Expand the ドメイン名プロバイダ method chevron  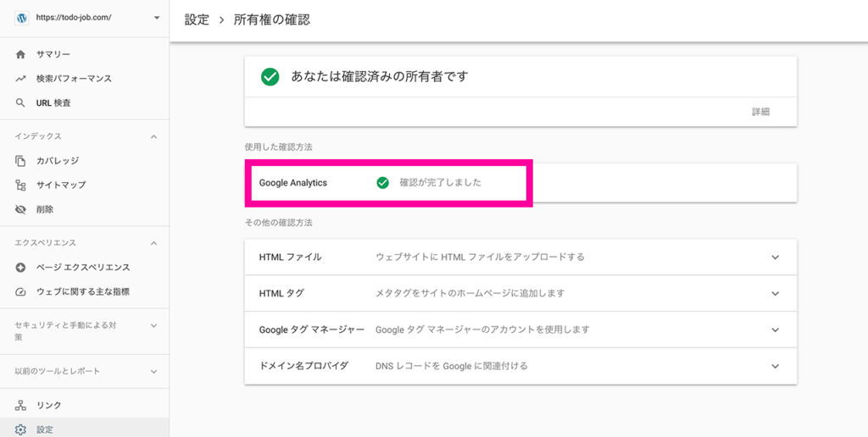click(776, 366)
